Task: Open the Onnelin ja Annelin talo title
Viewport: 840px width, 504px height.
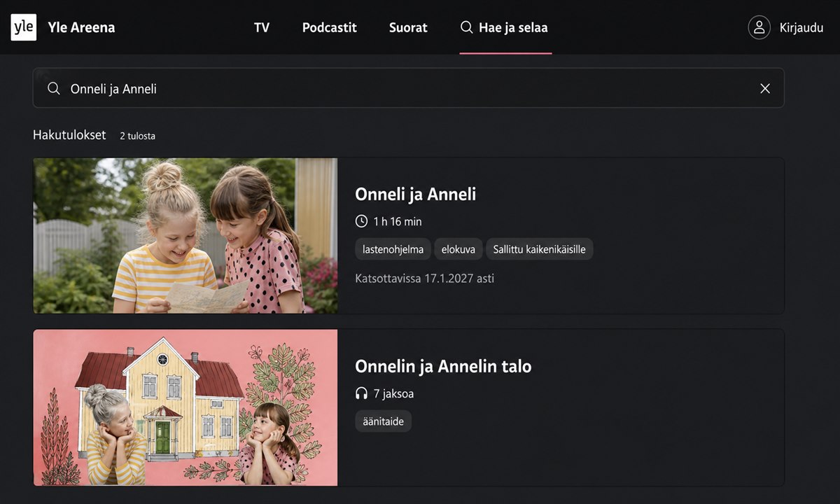Action: [443, 366]
